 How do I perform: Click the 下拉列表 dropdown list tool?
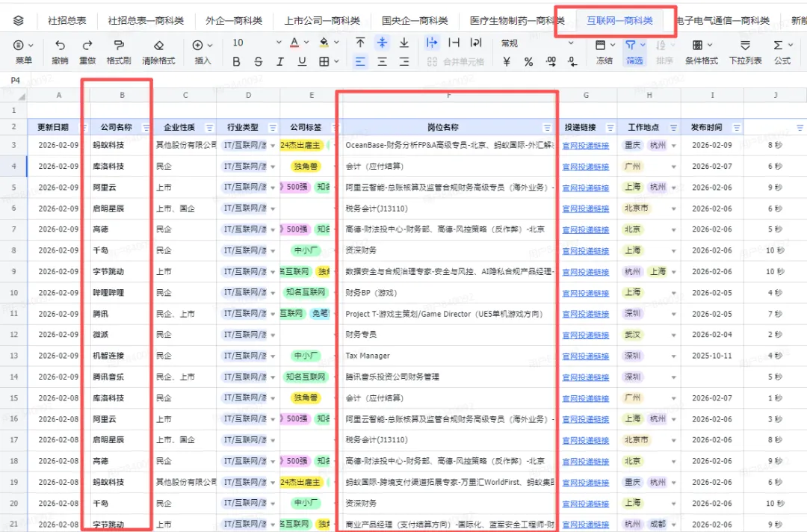pyautogui.click(x=745, y=52)
